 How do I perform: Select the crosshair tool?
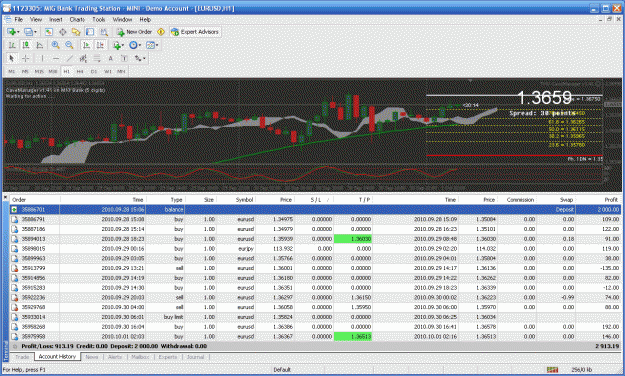coord(26,58)
